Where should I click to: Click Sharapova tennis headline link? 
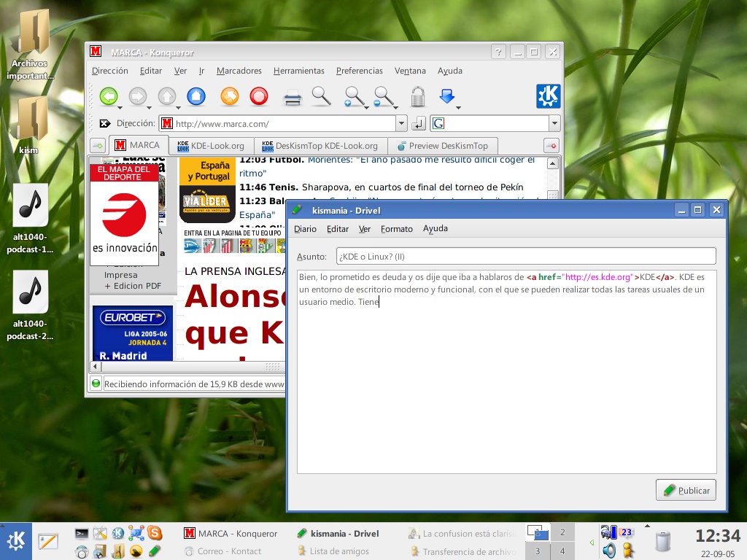(413, 187)
